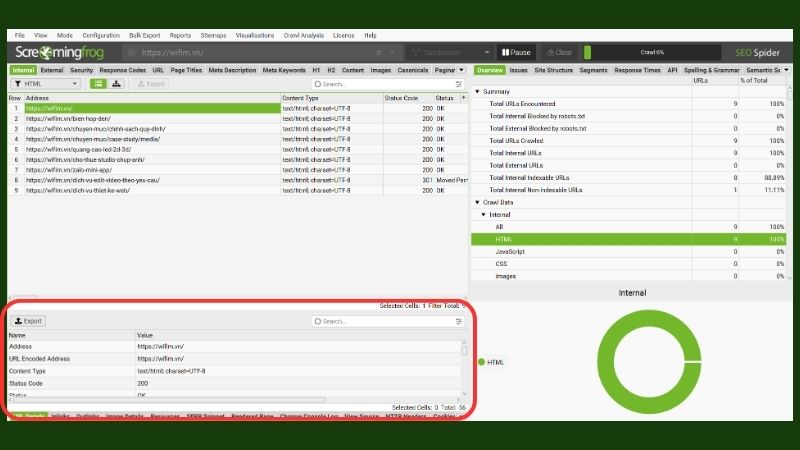Collapse the Internal tree node

click(484, 214)
